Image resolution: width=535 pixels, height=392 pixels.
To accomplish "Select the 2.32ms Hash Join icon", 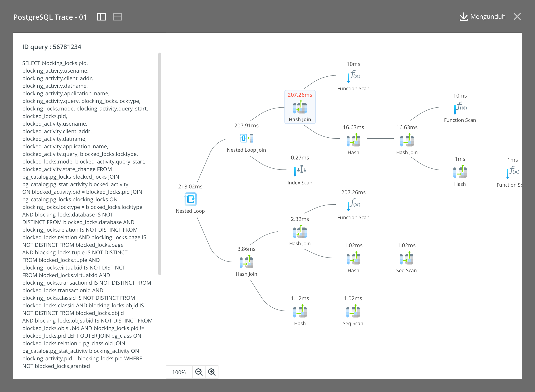I will (x=300, y=232).
